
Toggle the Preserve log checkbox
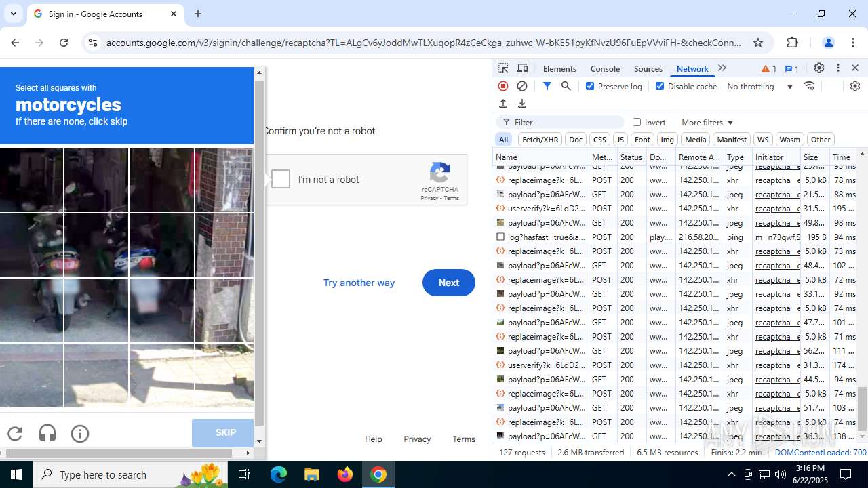pos(590,86)
